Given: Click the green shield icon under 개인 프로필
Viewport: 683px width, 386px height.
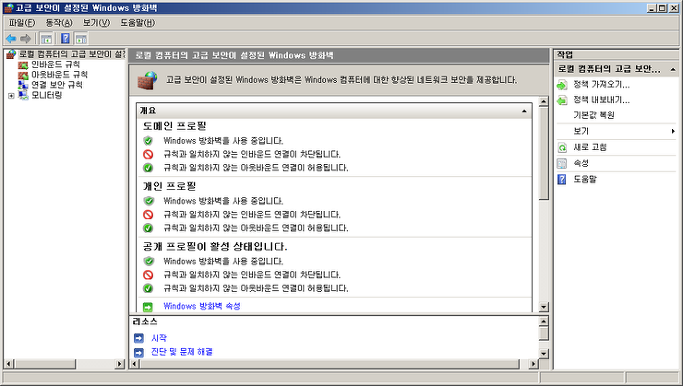Looking at the screenshot, I should coord(149,201).
